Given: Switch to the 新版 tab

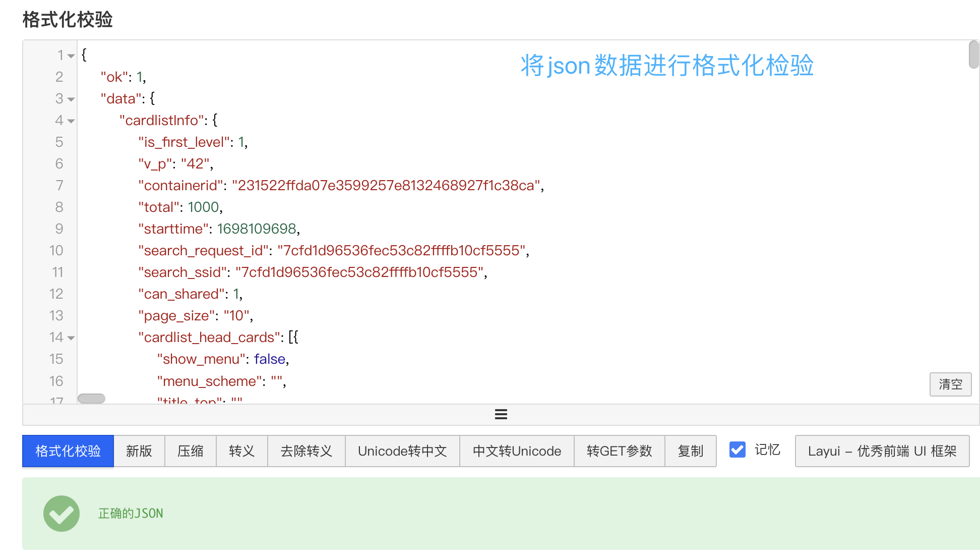Looking at the screenshot, I should pos(139,451).
